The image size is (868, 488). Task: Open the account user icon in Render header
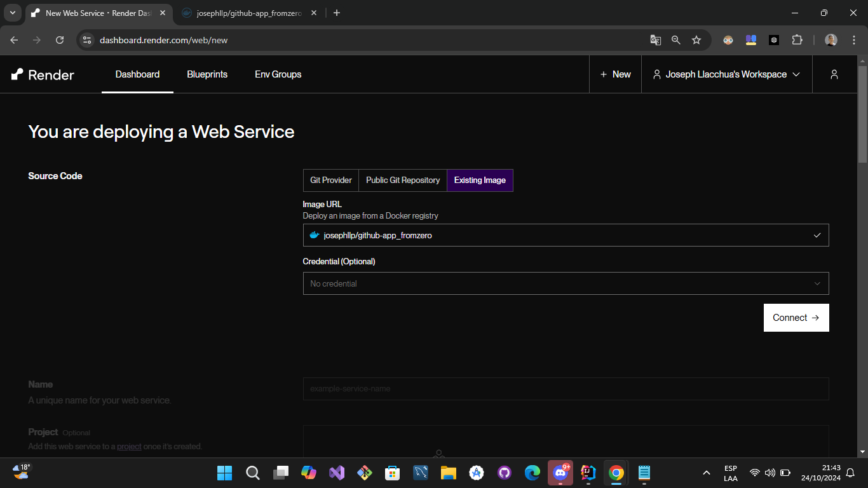pyautogui.click(x=834, y=74)
